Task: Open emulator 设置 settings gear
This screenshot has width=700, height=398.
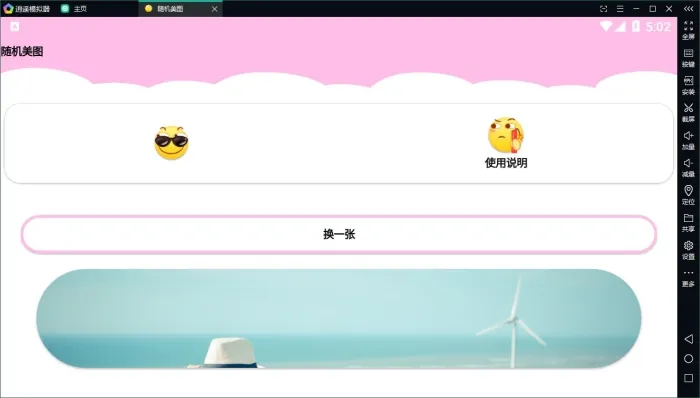Action: coord(688,249)
